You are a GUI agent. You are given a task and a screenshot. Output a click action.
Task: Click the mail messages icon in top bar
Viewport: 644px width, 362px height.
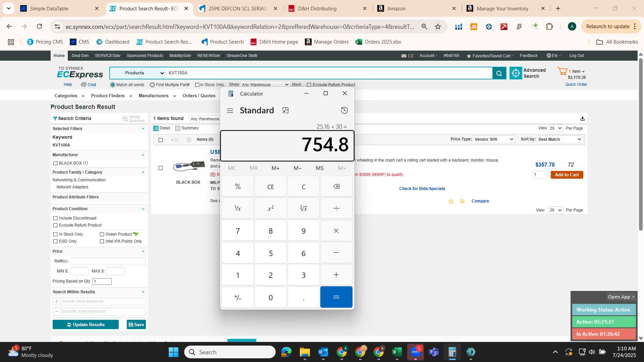point(404,56)
